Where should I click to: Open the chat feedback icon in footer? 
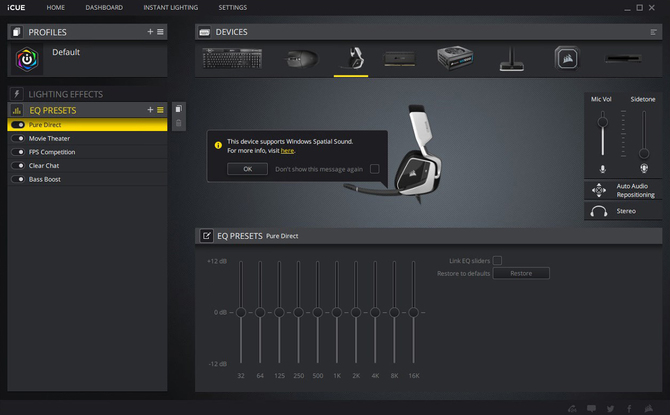pyautogui.click(x=591, y=409)
